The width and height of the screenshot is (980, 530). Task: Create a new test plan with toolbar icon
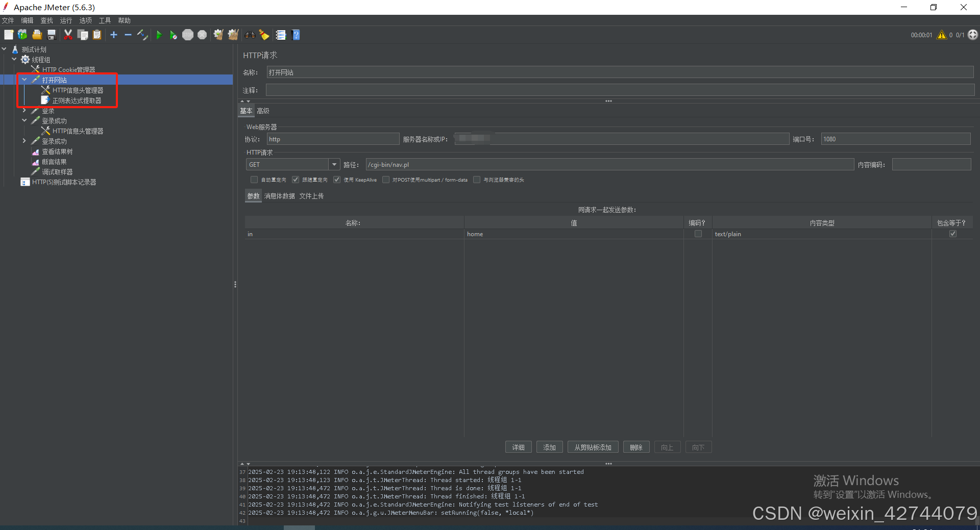click(9, 35)
